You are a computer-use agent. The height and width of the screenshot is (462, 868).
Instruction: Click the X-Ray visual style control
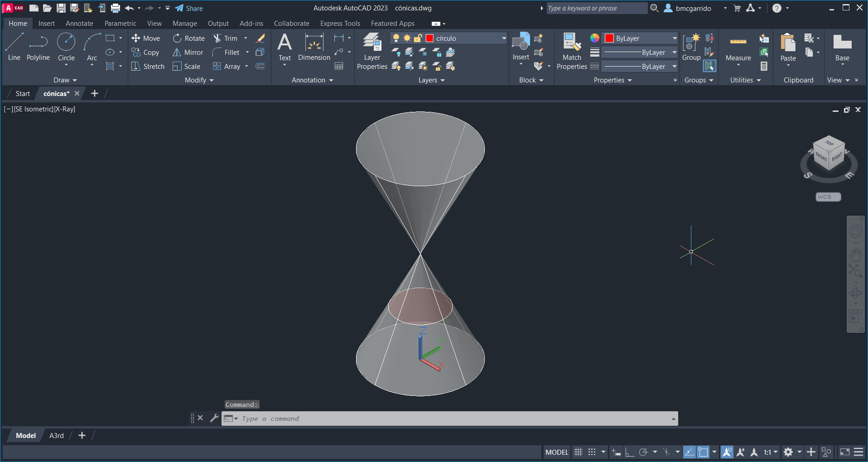65,109
